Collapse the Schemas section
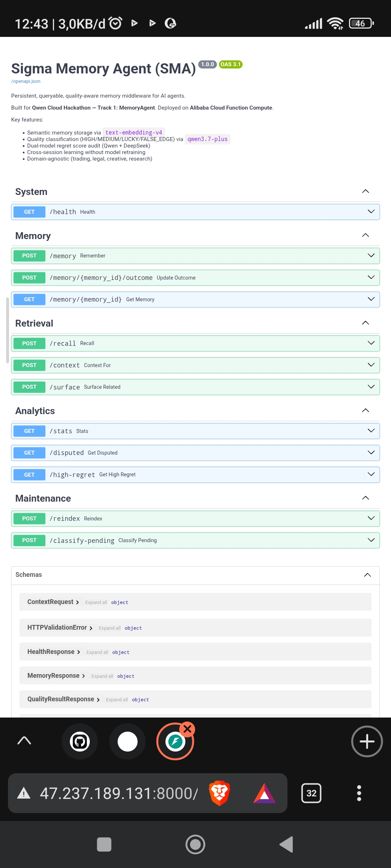 pos(367,575)
